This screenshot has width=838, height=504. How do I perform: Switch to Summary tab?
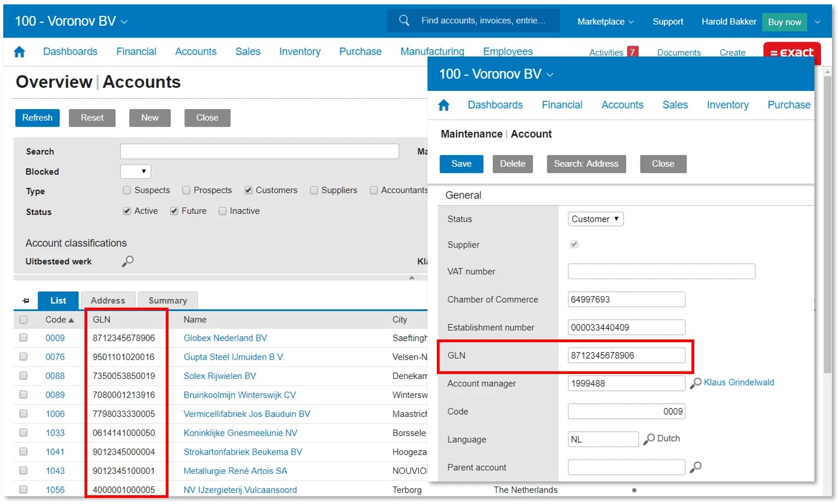point(167,301)
